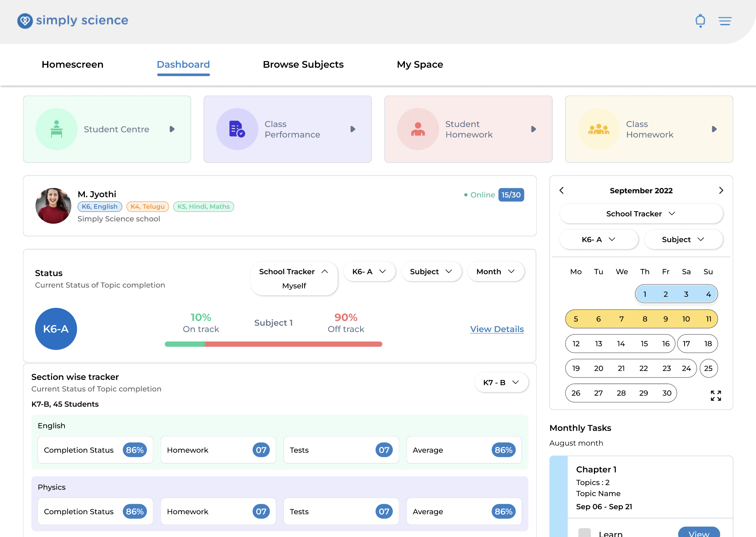Image resolution: width=756 pixels, height=537 pixels.
Task: Open the hamburger menu icon
Action: pyautogui.click(x=725, y=21)
